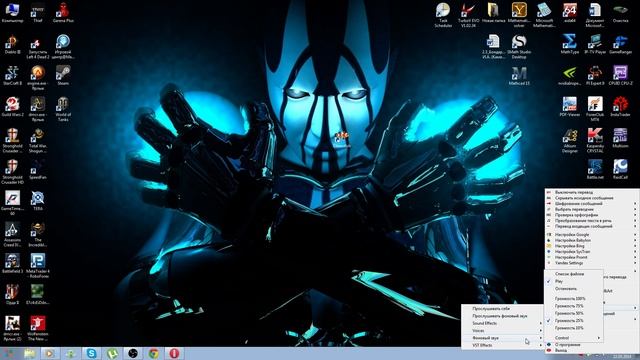Screen dimensions: 640x360
Task: Expand the Control submenu
Action: pyautogui.click(x=573, y=338)
